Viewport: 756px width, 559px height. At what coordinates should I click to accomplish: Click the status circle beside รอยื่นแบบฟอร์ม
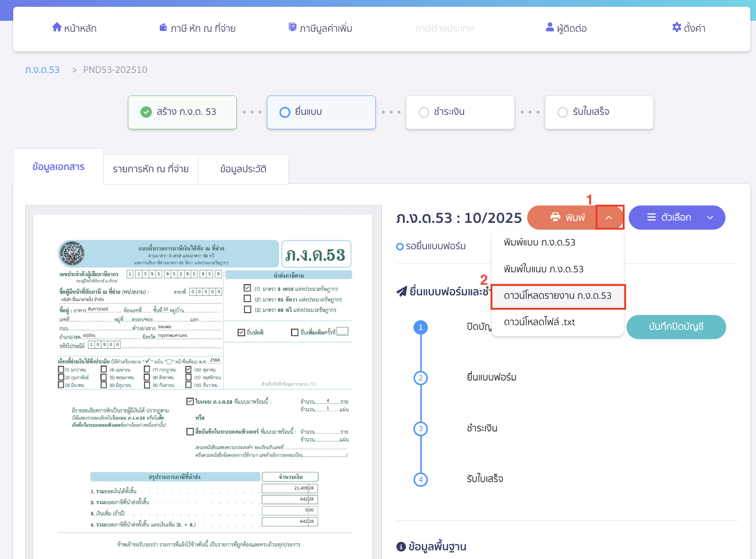(400, 246)
